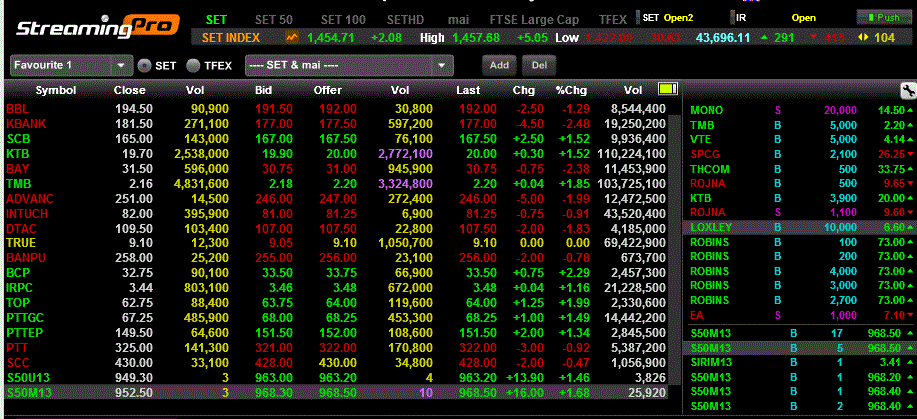917x419 pixels.
Task: Select the DTAC symbol
Action: 21,228
